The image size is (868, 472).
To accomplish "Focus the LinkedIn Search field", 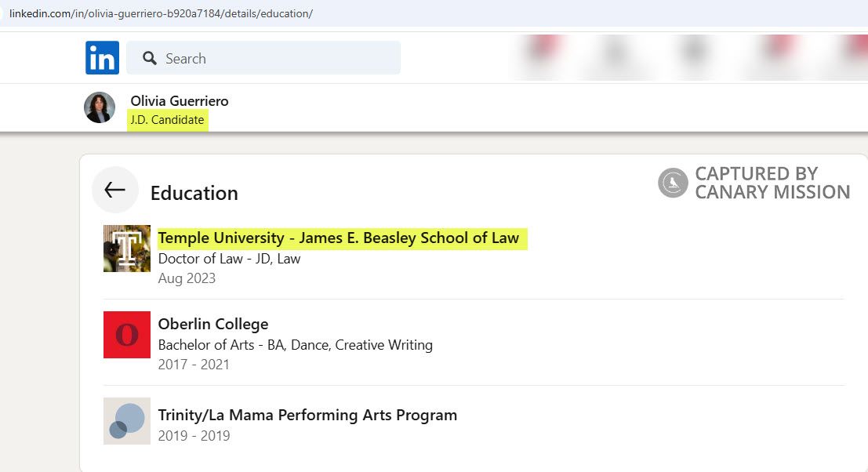I will 263,57.
